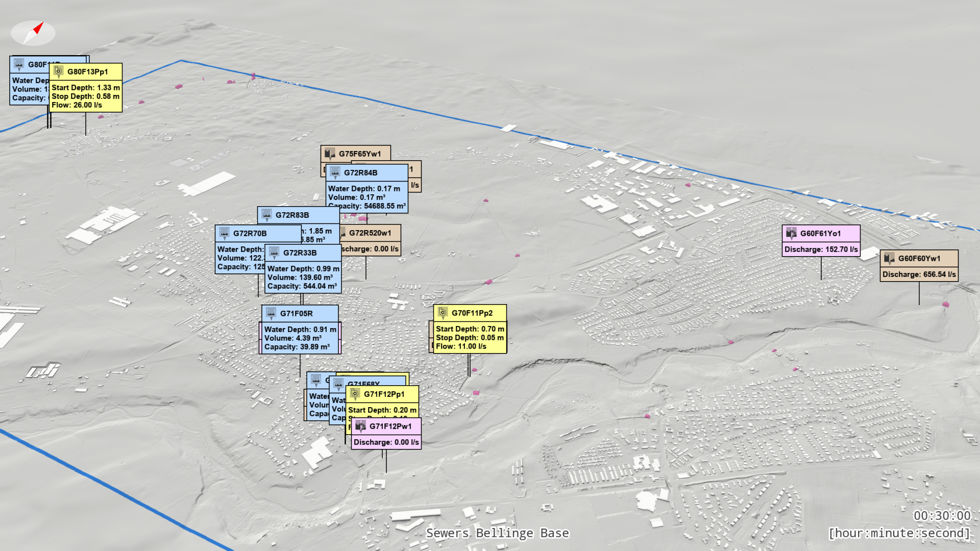Viewport: 980px width, 551px height.
Task: Click Discharge 152.70 l/s value text
Action: tap(821, 249)
